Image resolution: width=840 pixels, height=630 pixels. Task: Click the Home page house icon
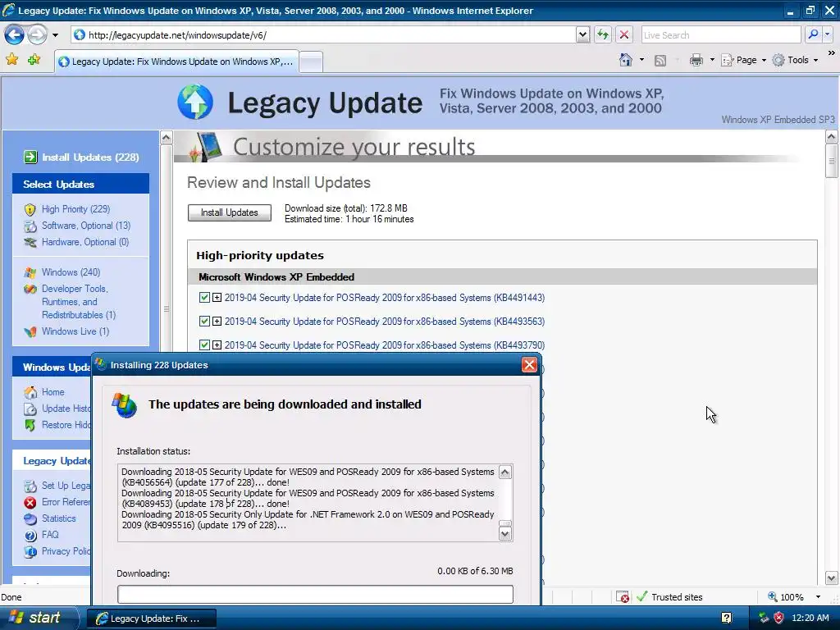tap(625, 60)
